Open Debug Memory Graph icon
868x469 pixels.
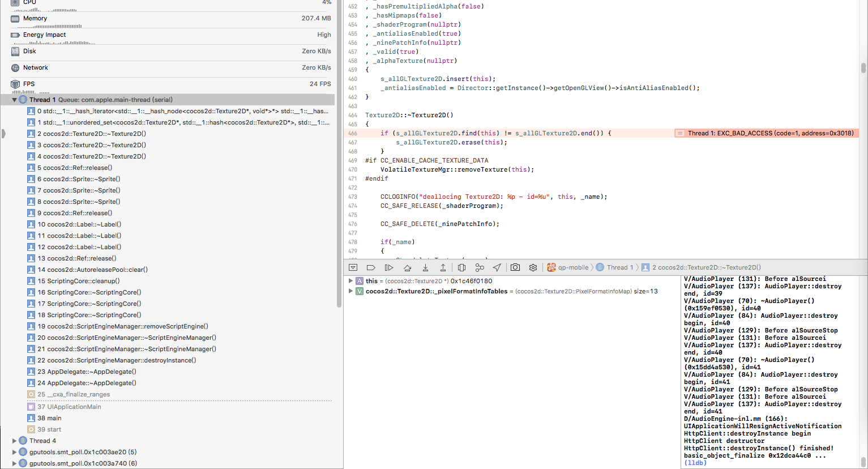[x=480, y=267]
